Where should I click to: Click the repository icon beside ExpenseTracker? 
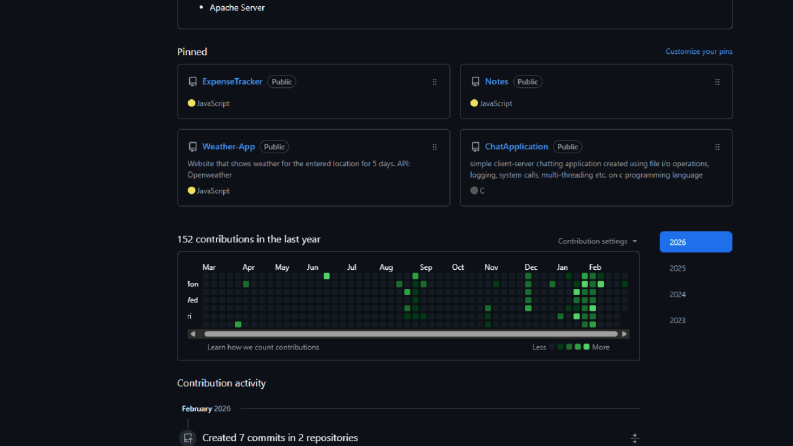193,82
